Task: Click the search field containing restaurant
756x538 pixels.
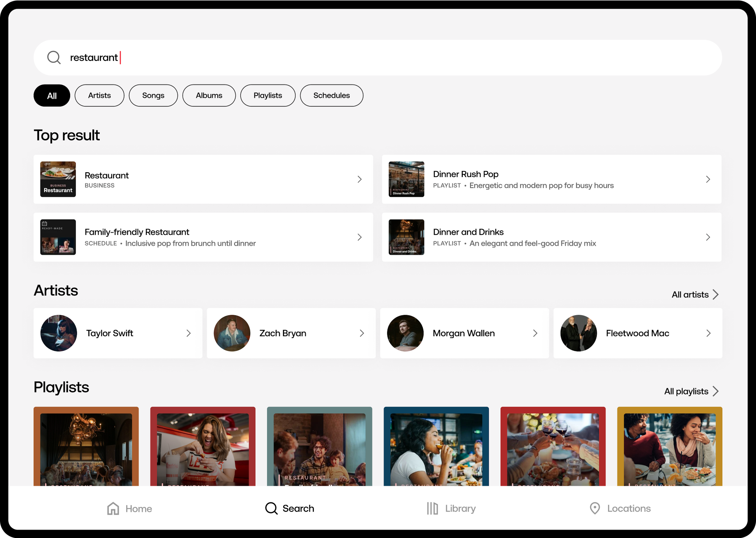Action: click(x=378, y=58)
